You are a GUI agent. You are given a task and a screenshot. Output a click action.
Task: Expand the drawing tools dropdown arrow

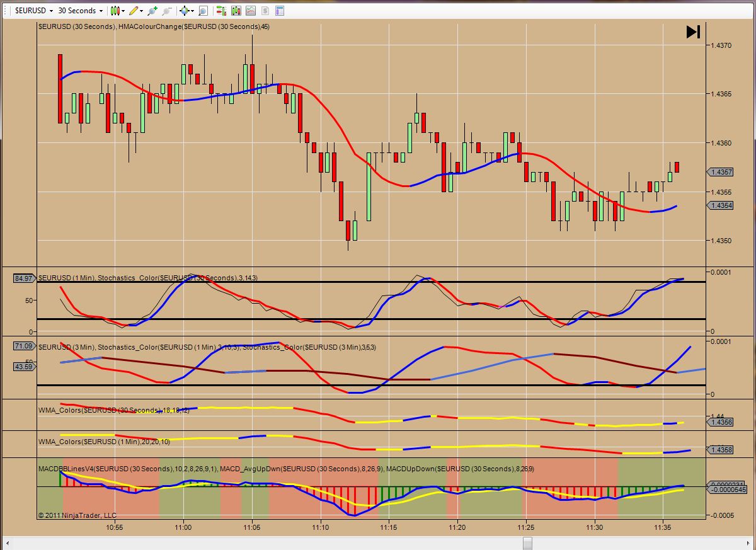click(x=141, y=11)
